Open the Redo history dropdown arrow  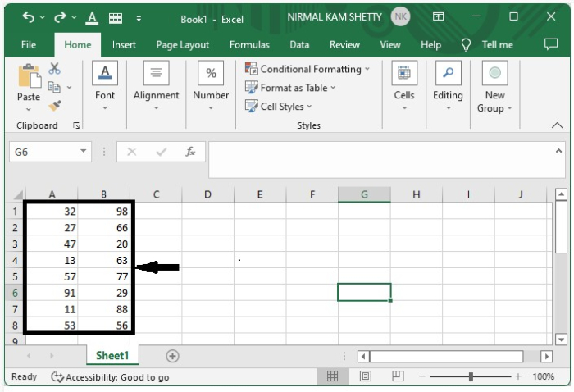pos(74,17)
